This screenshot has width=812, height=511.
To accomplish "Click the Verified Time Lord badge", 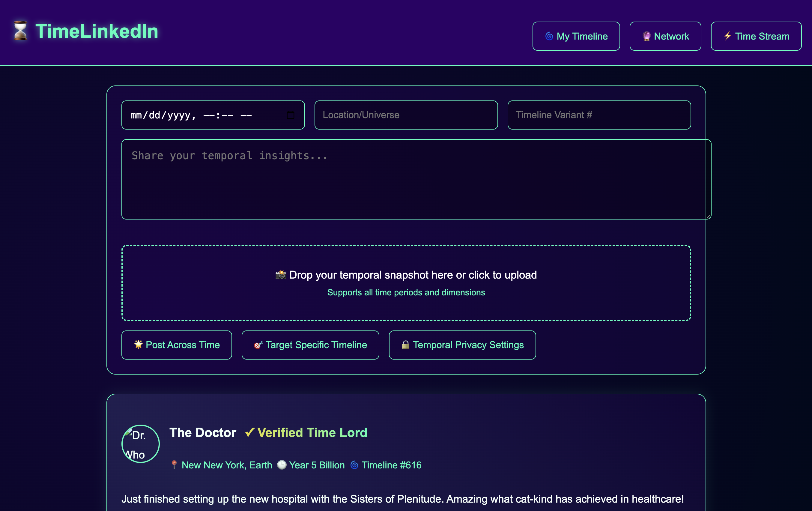I will pyautogui.click(x=306, y=432).
